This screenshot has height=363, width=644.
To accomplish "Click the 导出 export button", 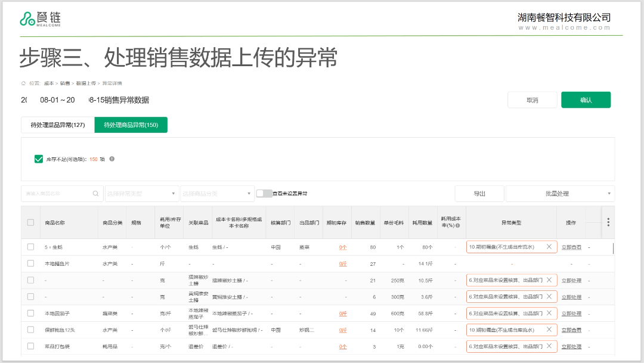I will pos(479,194).
